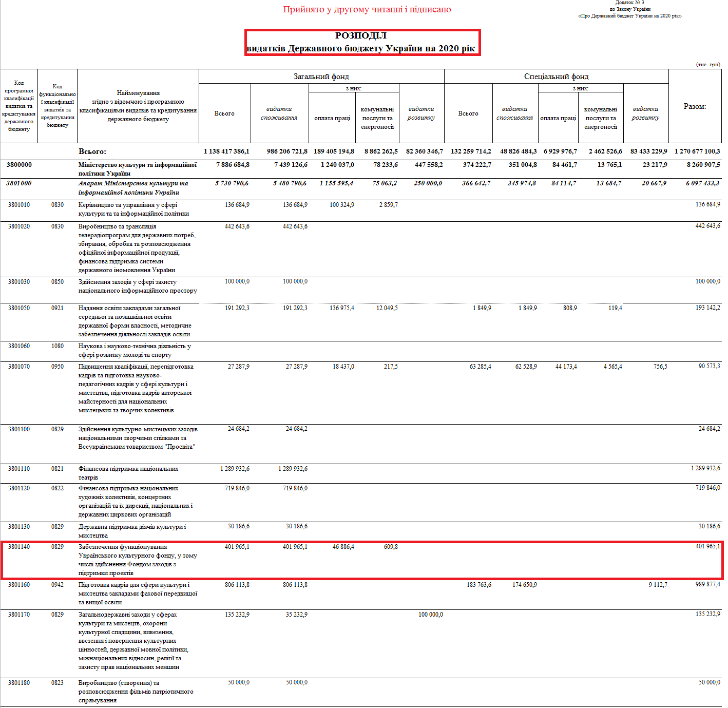Select code 3801110
Screen dimensions: 728x708
[19, 469]
